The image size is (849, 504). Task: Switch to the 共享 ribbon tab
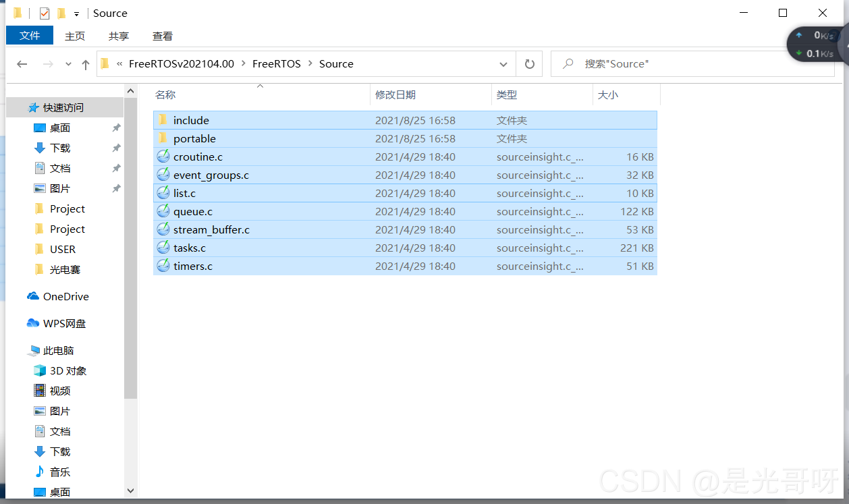(x=119, y=36)
